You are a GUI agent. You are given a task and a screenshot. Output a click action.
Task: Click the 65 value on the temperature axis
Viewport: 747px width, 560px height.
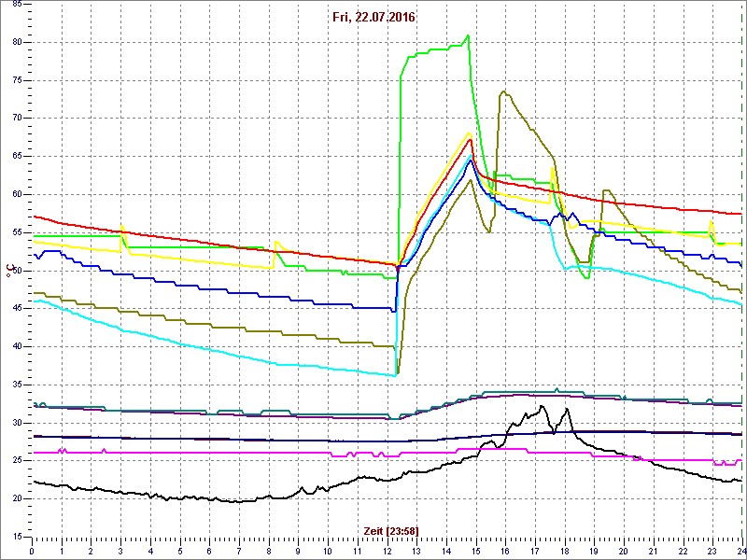coord(16,156)
